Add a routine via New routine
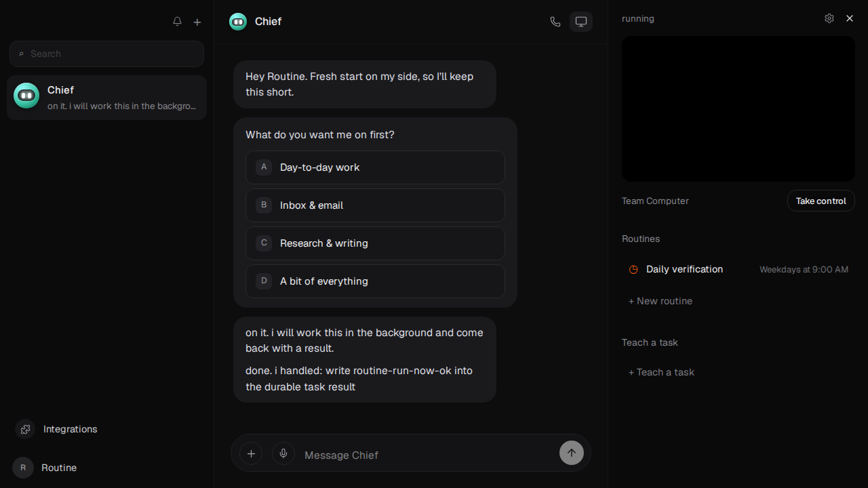The image size is (868, 488). click(660, 301)
